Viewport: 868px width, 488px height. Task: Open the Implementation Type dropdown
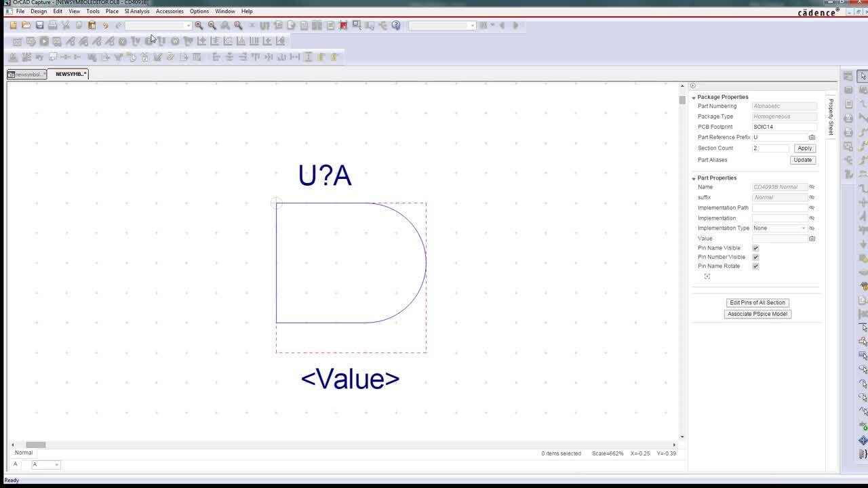click(x=803, y=228)
